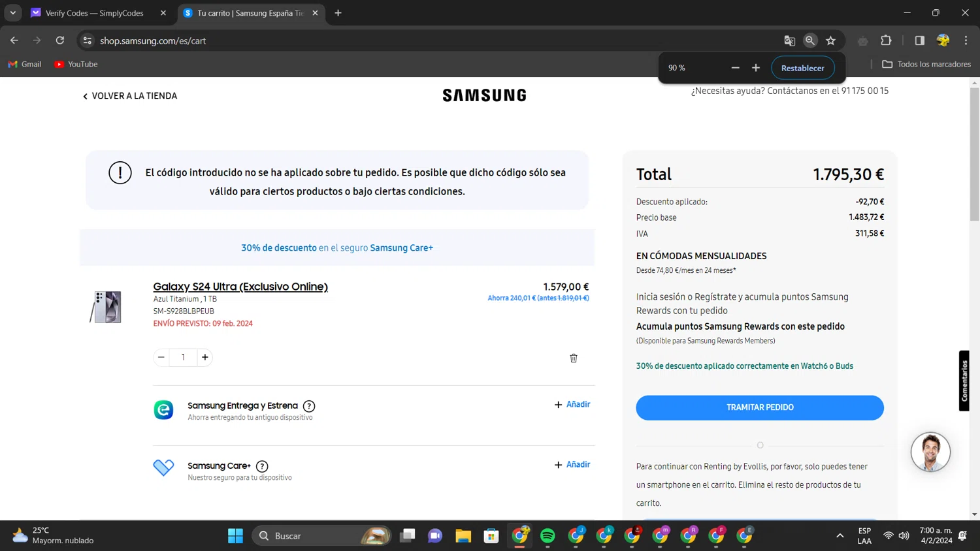The width and height of the screenshot is (980, 551).
Task: Click the taskbar Buscar search box
Action: 321,536
